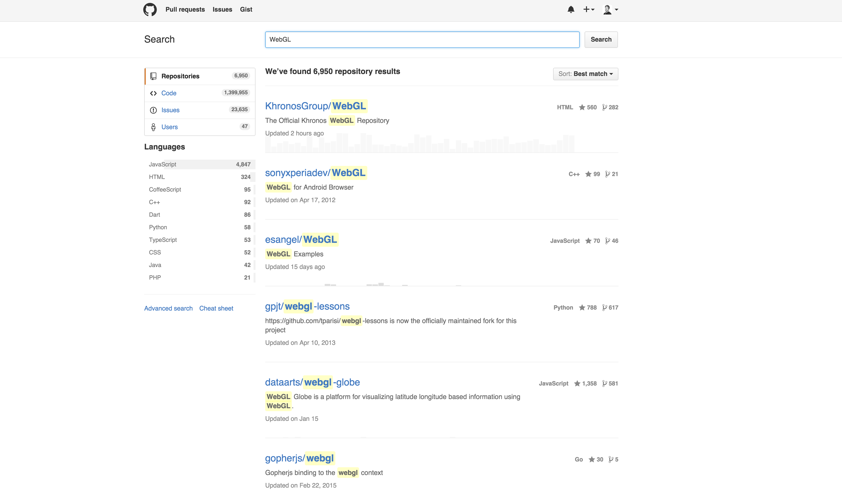The image size is (842, 504).
Task: Switch to the Issues results tab
Action: (x=170, y=110)
